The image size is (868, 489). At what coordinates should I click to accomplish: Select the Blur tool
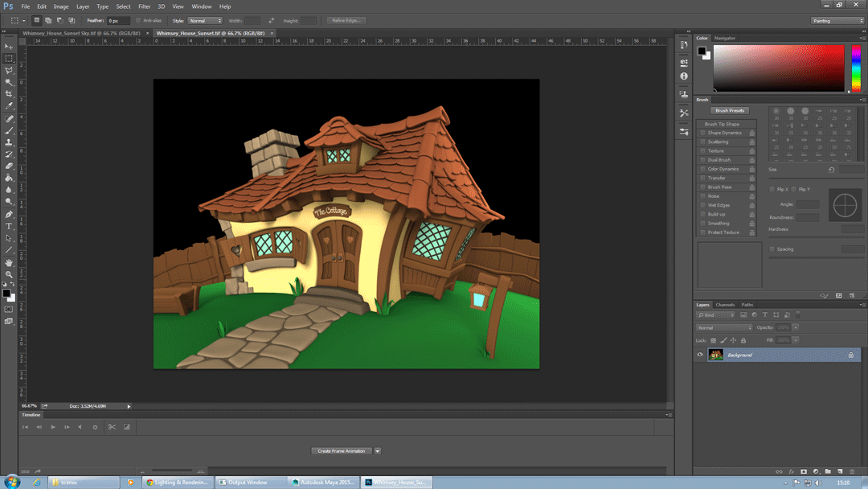tap(9, 189)
